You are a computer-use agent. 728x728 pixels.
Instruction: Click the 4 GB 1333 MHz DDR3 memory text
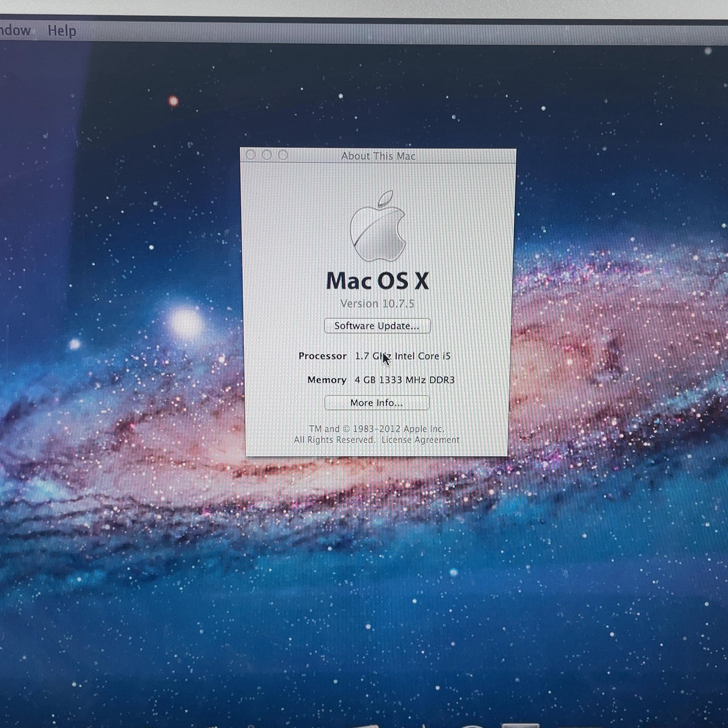(405, 380)
